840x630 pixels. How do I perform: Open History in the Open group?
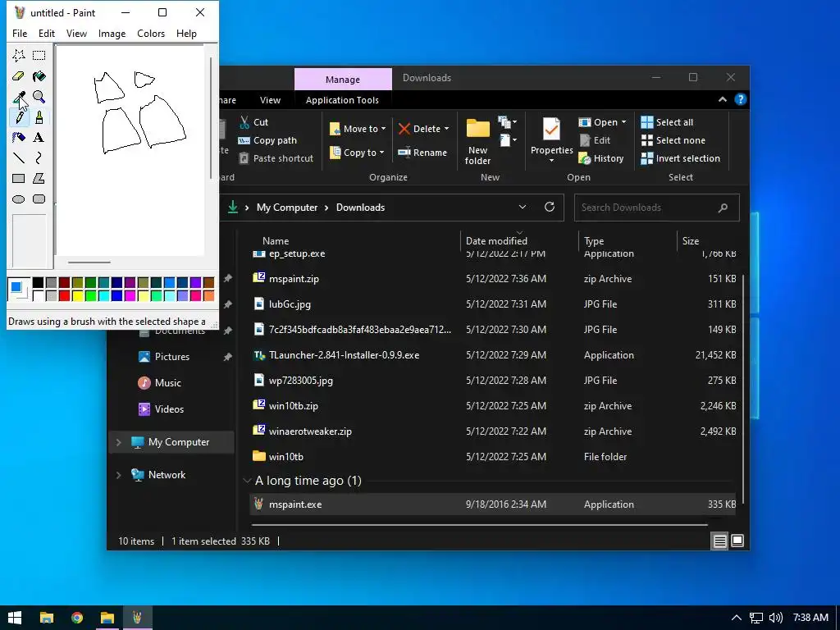(601, 158)
